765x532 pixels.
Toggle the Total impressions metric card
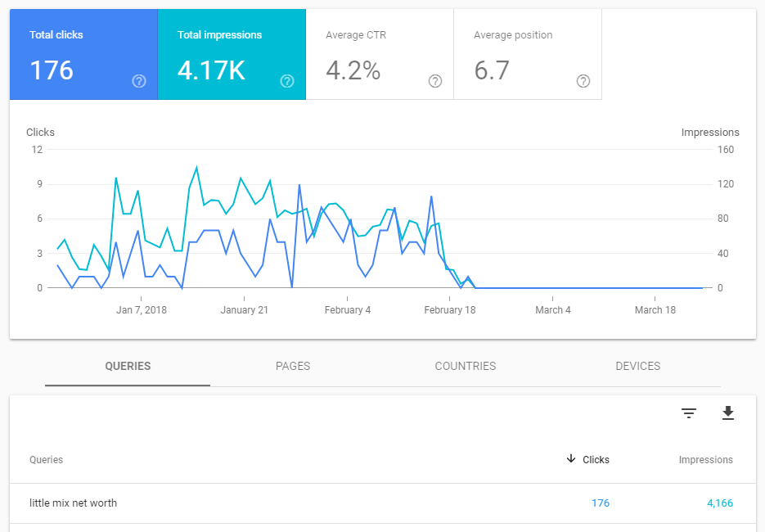pyautogui.click(x=231, y=54)
